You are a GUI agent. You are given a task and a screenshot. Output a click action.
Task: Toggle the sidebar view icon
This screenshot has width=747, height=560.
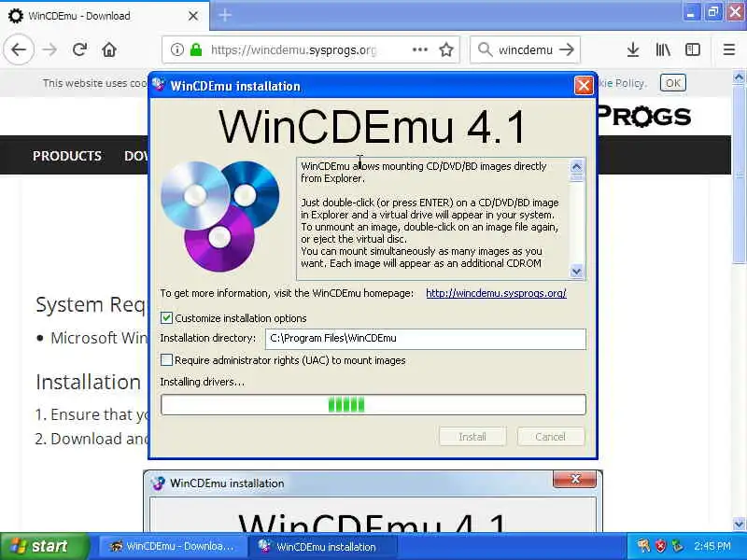point(693,49)
